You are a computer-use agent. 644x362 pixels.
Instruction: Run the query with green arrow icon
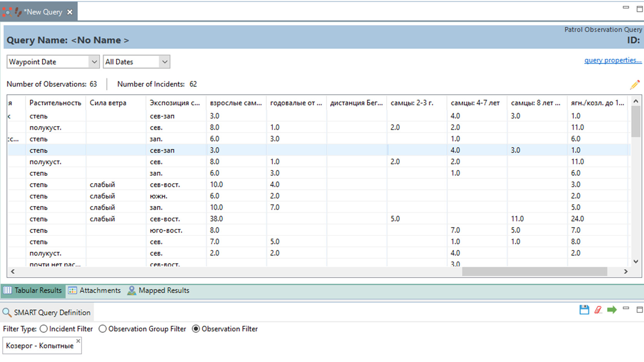pyautogui.click(x=612, y=310)
